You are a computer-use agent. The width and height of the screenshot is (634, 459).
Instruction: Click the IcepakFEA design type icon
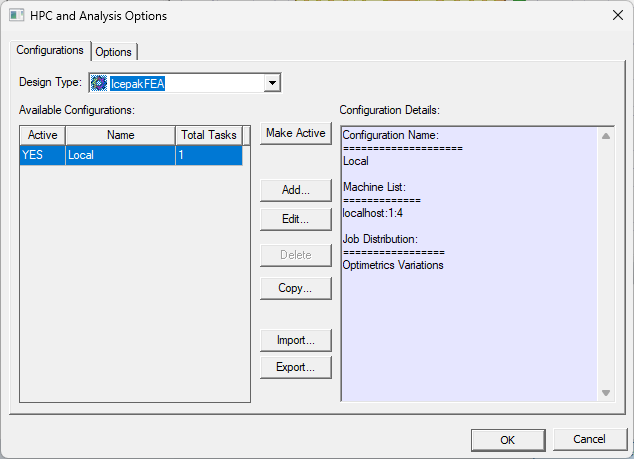point(99,83)
